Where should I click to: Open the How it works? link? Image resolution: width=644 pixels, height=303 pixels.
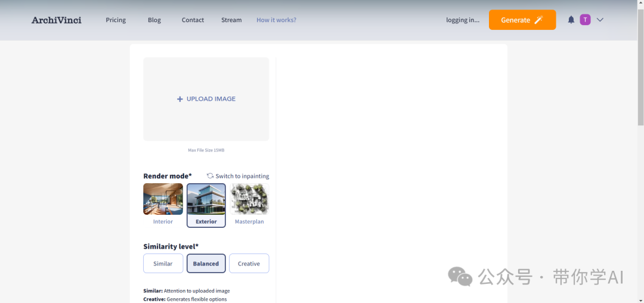276,20
